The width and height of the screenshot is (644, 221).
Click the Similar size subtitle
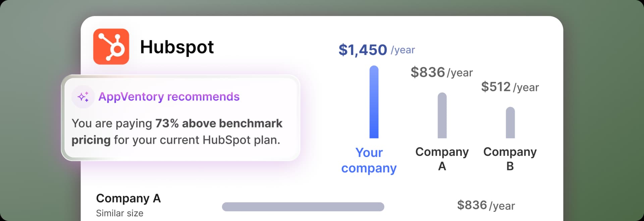click(x=120, y=213)
